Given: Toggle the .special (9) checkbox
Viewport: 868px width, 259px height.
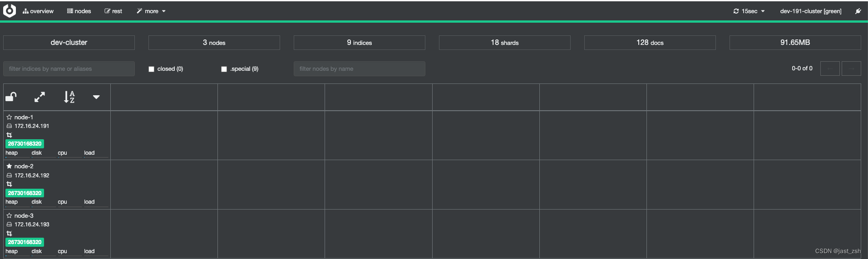Looking at the screenshot, I should 224,69.
